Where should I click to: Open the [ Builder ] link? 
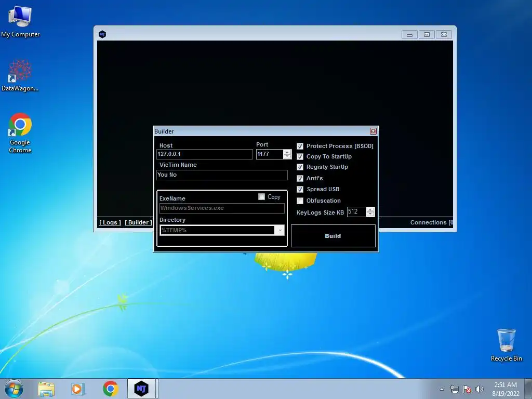pyautogui.click(x=138, y=222)
